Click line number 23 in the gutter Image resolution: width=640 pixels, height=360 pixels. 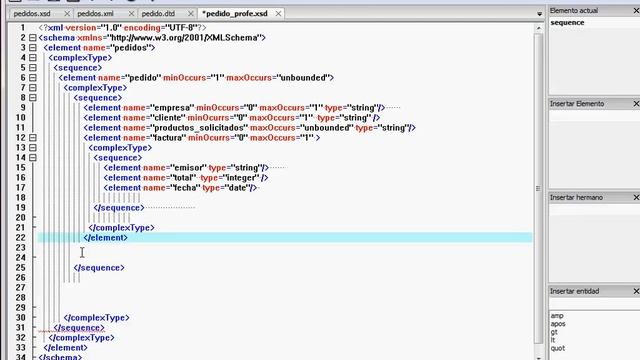point(20,248)
